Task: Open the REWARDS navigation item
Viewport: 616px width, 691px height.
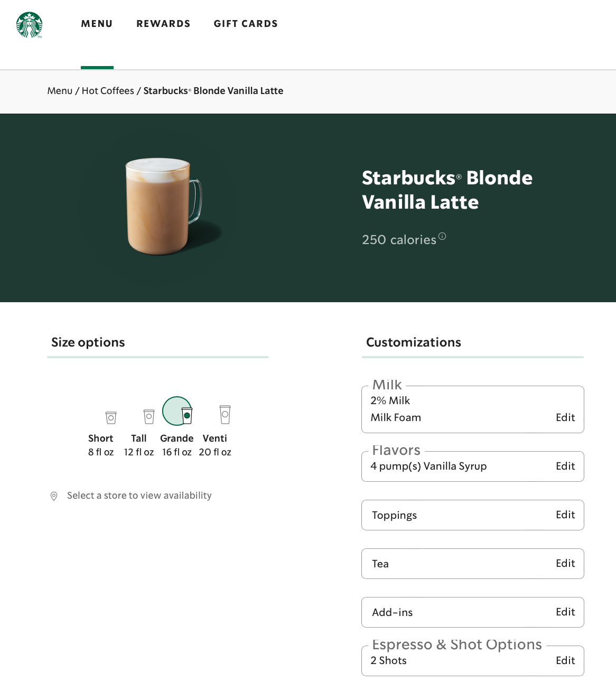Action: 163,23
